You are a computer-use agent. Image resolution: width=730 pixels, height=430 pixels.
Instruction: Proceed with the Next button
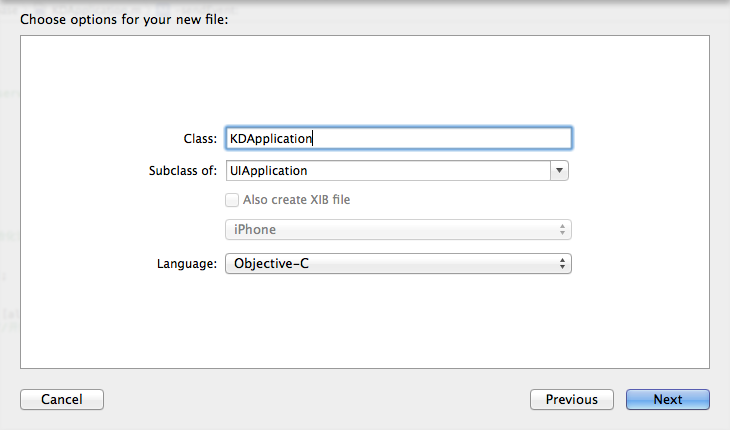click(667, 399)
